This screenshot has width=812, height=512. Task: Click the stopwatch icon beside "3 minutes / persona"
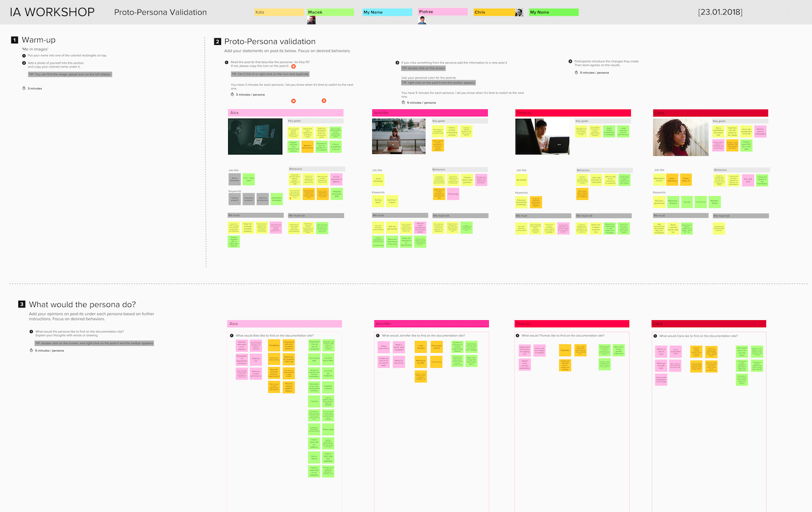click(232, 94)
